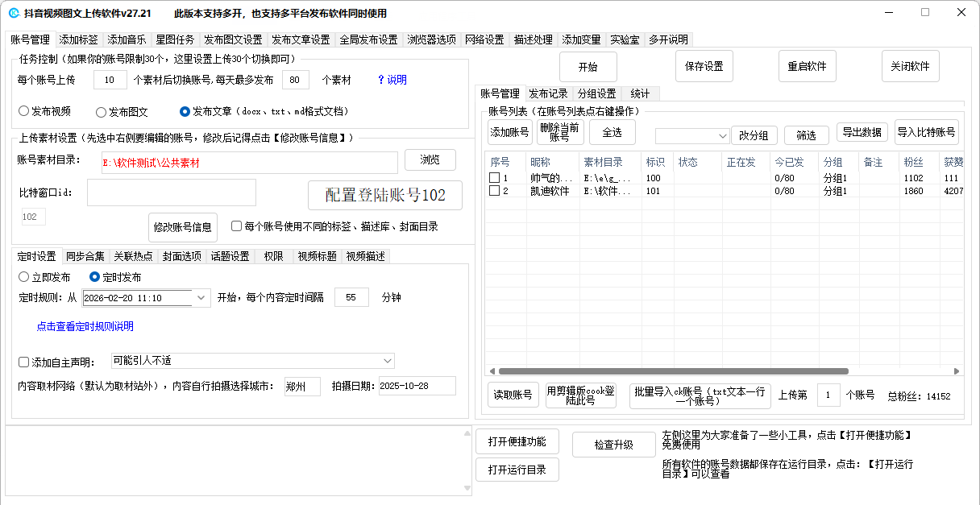Image resolution: width=980 pixels, height=505 pixels.
Task: Choose the 立即发布 radio option
Action: coord(24,277)
